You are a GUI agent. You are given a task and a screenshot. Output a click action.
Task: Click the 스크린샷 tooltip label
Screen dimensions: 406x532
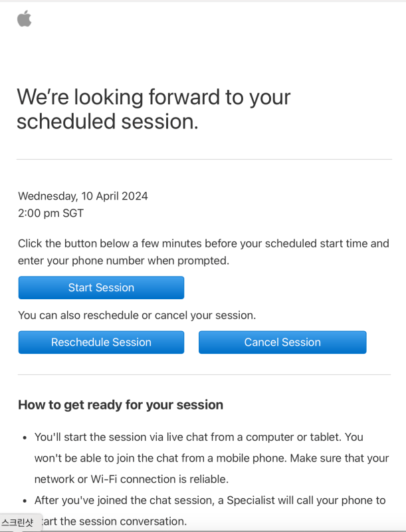(x=18, y=523)
